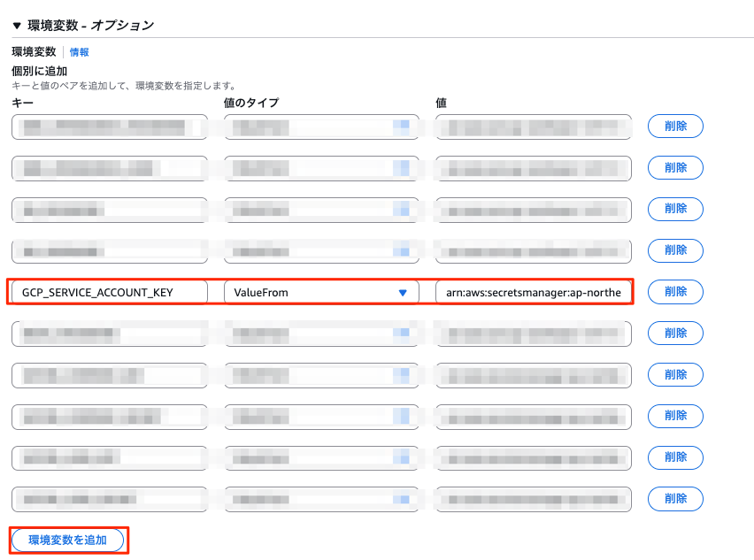Open the ValueFrom value type dropdown
Screen dimensions: 754x560
pyautogui.click(x=320, y=292)
